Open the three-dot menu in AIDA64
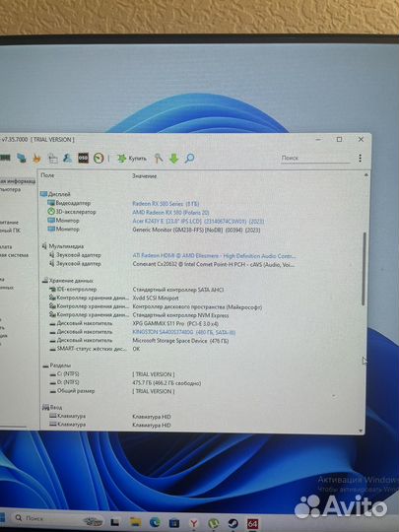The height and width of the screenshot is (532, 399). click(x=360, y=158)
